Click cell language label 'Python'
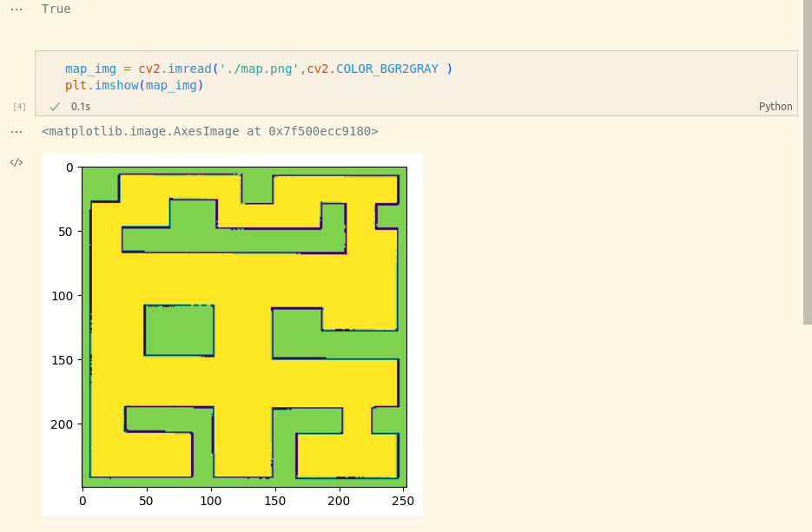This screenshot has width=812, height=532. (776, 107)
